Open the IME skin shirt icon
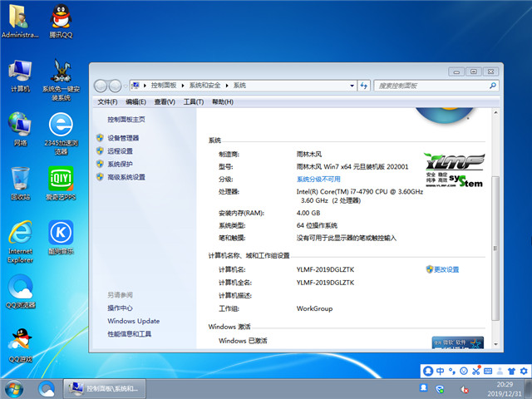Screen dimensions: 532x399 click(x=511, y=372)
